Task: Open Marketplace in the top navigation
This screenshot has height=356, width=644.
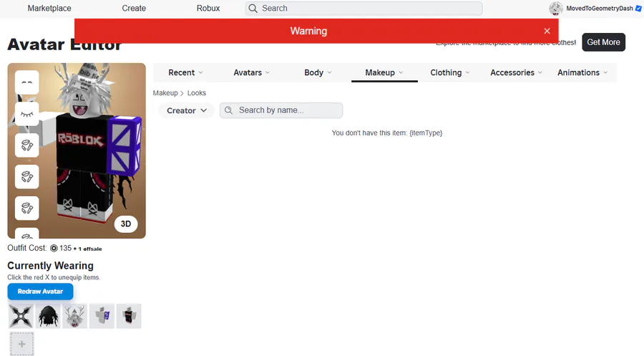Action: pos(49,8)
